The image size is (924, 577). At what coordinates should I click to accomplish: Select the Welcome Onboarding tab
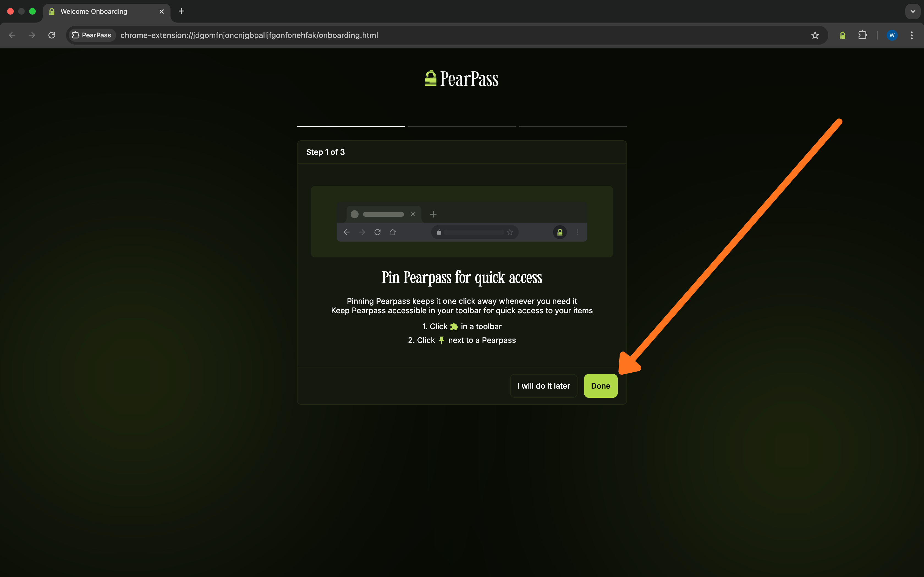point(106,12)
